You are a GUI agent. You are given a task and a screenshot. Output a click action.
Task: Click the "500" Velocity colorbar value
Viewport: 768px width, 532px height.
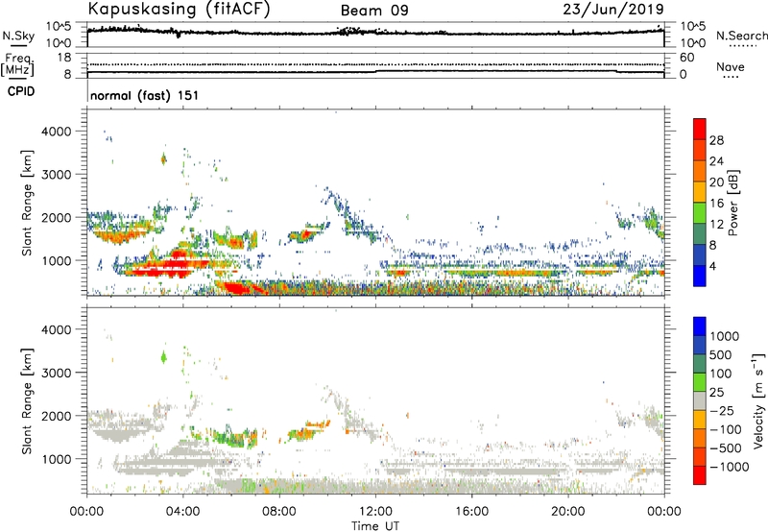coord(721,355)
